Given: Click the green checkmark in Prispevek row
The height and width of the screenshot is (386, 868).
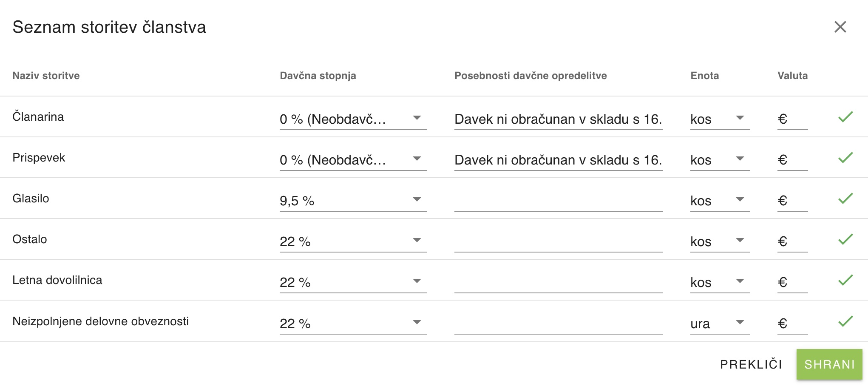Looking at the screenshot, I should click(x=845, y=158).
